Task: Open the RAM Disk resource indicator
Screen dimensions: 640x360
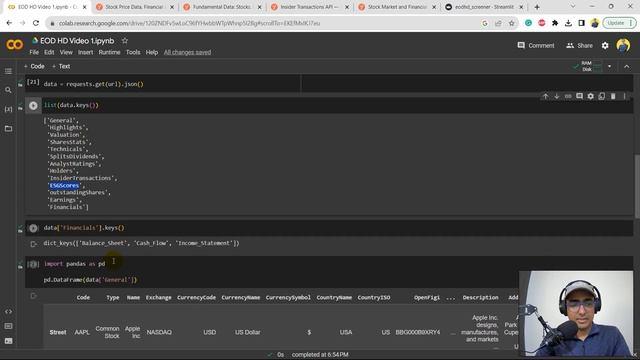Action: pos(588,66)
